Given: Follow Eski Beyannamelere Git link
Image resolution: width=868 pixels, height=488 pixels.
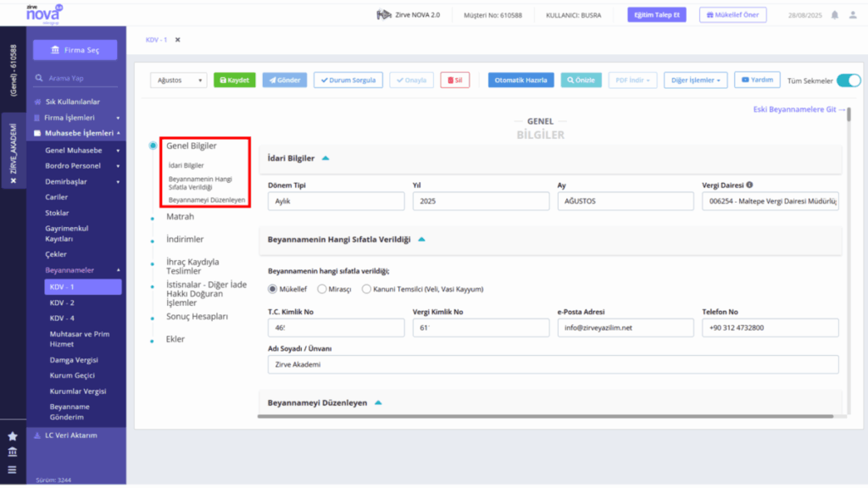Looking at the screenshot, I should coord(799,109).
